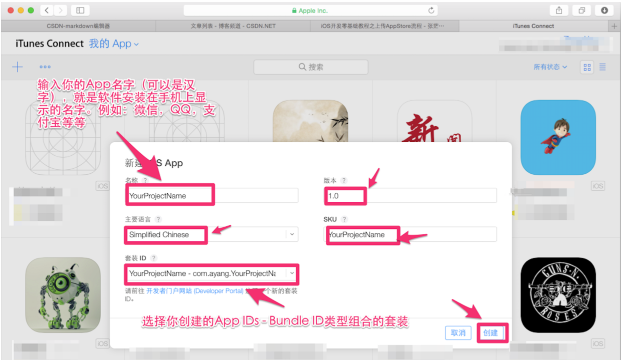Expand the bundle ID dropdown

tap(292, 273)
